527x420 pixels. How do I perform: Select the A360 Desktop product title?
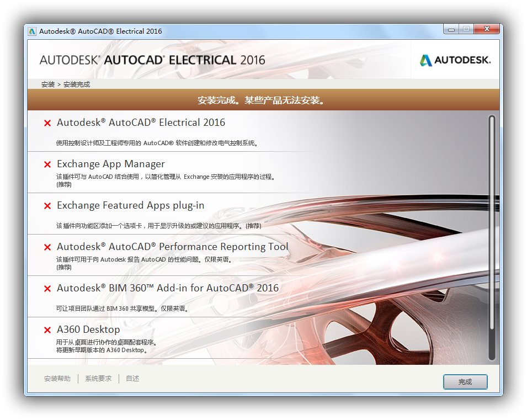(88, 329)
